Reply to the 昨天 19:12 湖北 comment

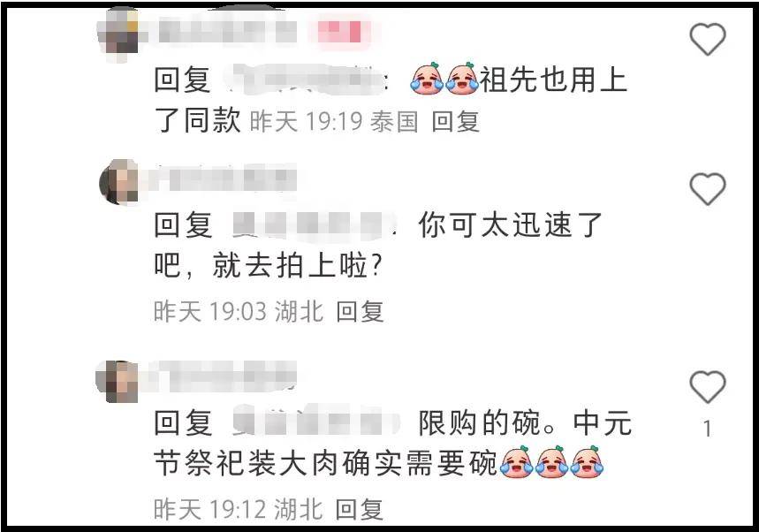coord(359,509)
